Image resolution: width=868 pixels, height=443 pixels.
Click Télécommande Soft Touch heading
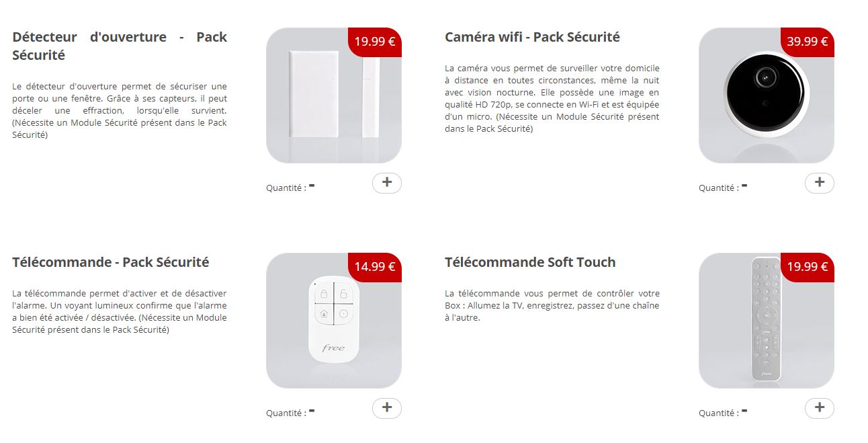(530, 262)
